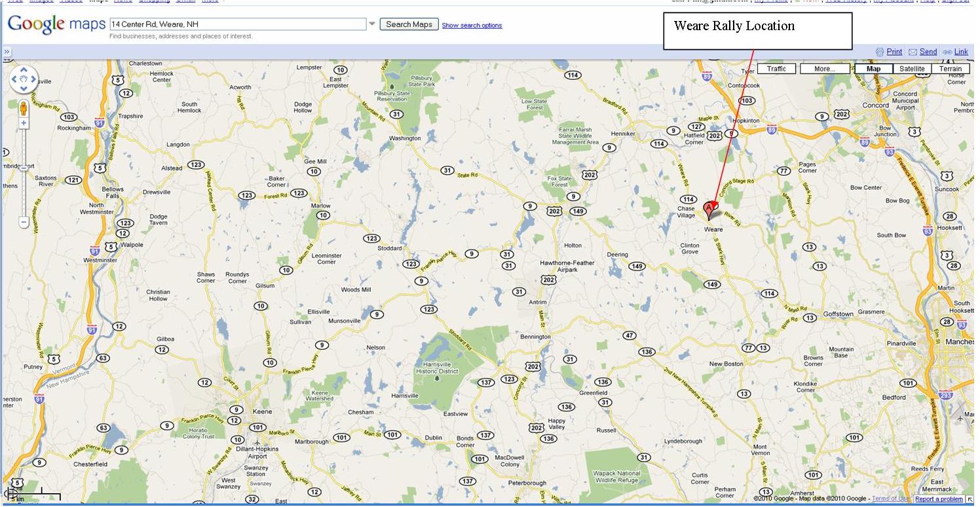This screenshot has height=507, width=980.
Task: Switch to Satellite view
Action: (x=912, y=69)
